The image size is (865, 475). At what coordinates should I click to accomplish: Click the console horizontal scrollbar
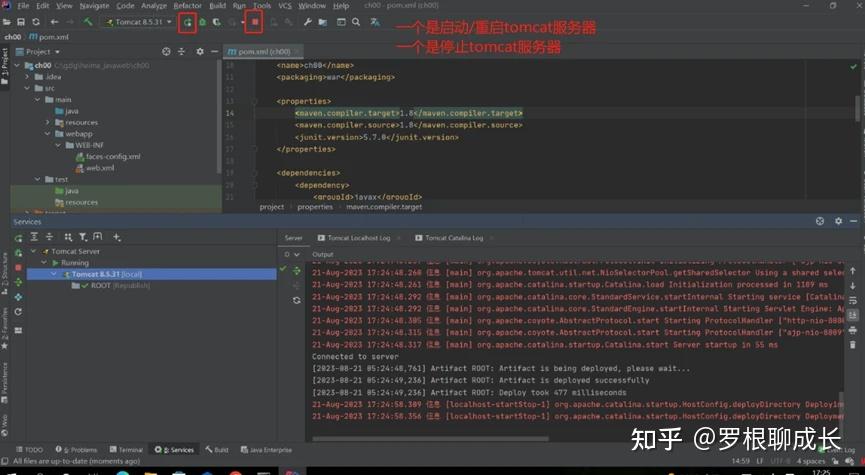(430, 439)
